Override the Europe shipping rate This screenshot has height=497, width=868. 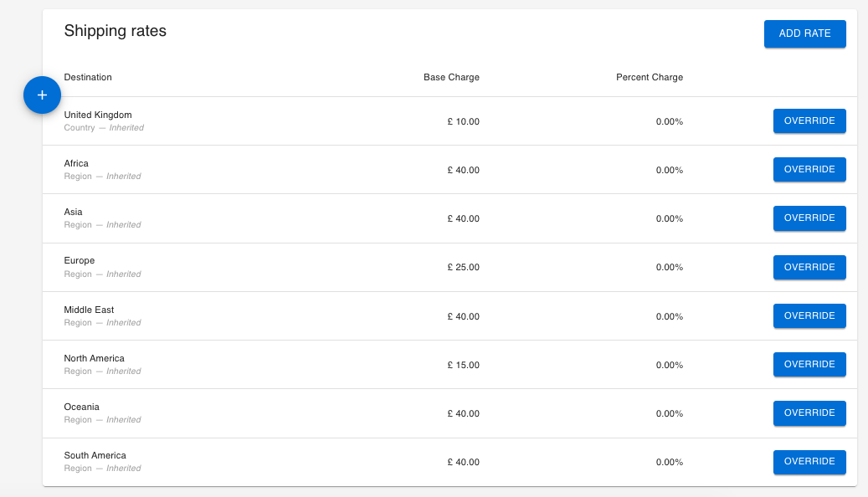click(809, 268)
